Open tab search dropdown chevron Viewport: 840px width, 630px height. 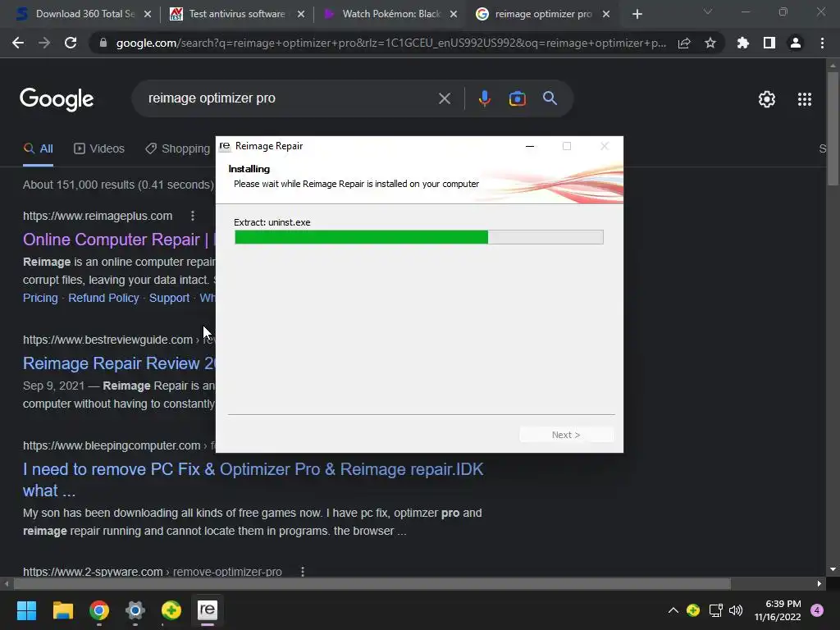(708, 11)
